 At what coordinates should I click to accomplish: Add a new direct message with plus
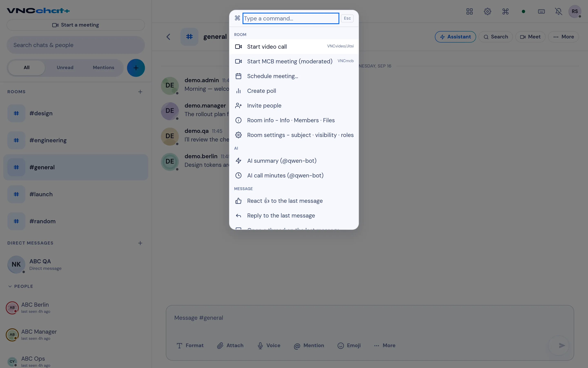[140, 243]
